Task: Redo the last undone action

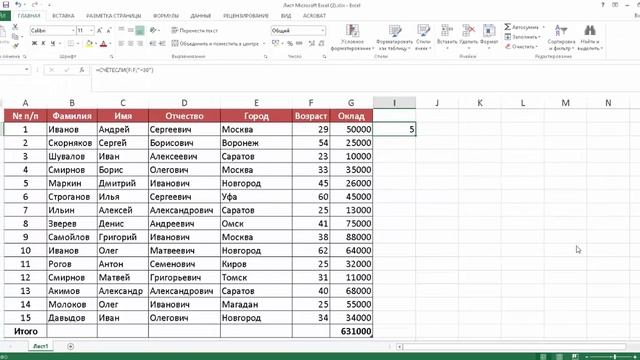Action: tap(35, 4)
